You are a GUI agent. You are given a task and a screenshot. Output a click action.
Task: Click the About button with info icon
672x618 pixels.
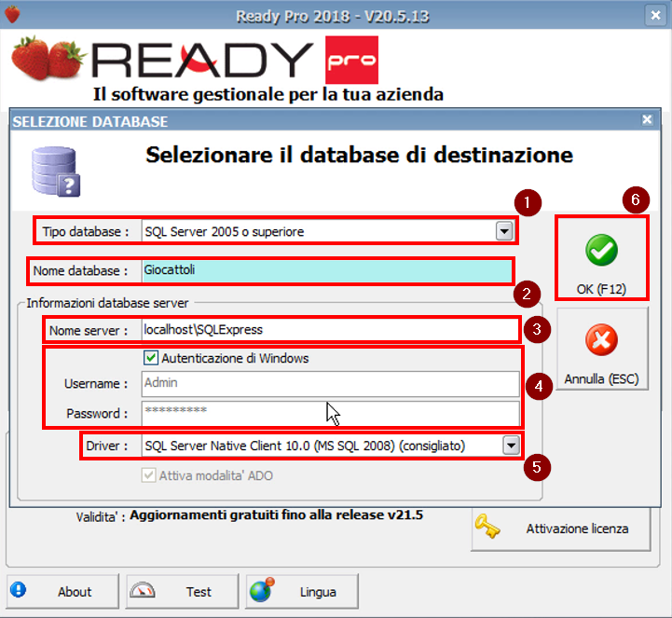(x=62, y=591)
